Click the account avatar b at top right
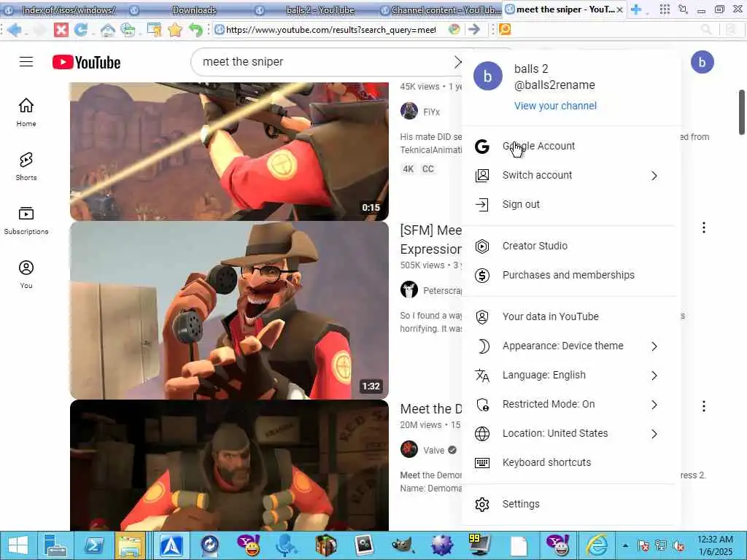Screen dimensions: 747x560 [x=702, y=62]
